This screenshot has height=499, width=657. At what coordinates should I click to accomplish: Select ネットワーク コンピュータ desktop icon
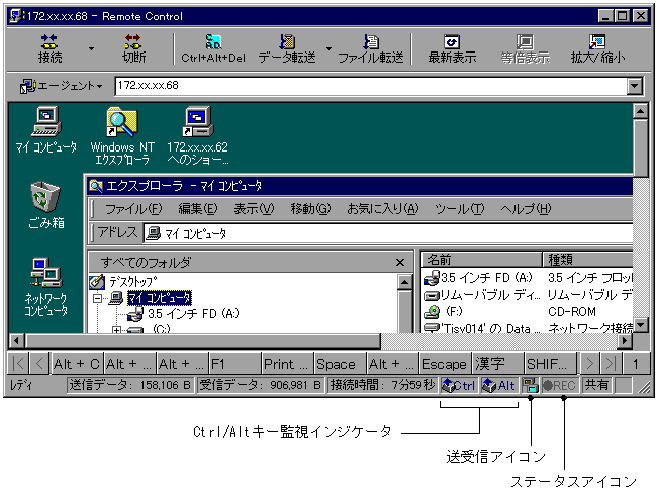[x=46, y=287]
